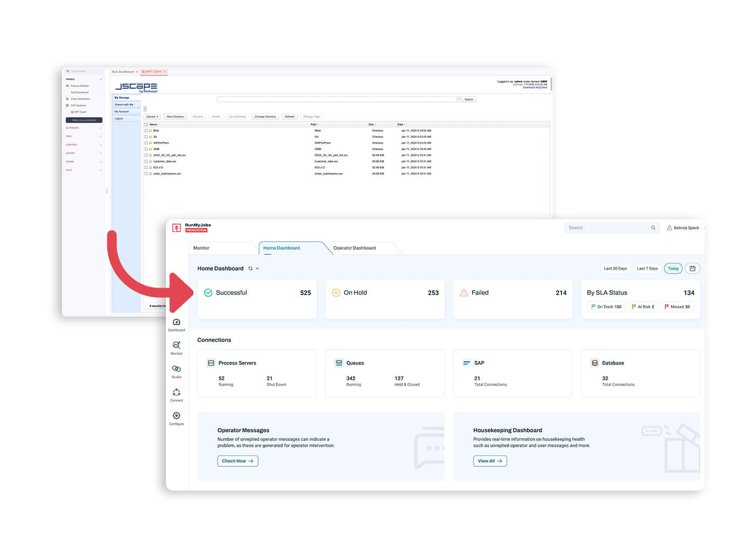The image size is (756, 560).
Task: Click the RunMyJobs logo icon
Action: pyautogui.click(x=176, y=228)
